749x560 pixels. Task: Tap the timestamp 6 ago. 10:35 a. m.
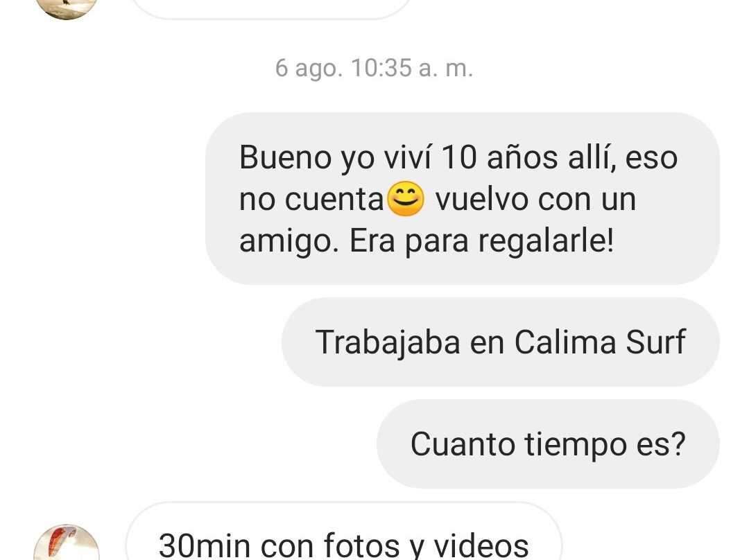coord(374,68)
